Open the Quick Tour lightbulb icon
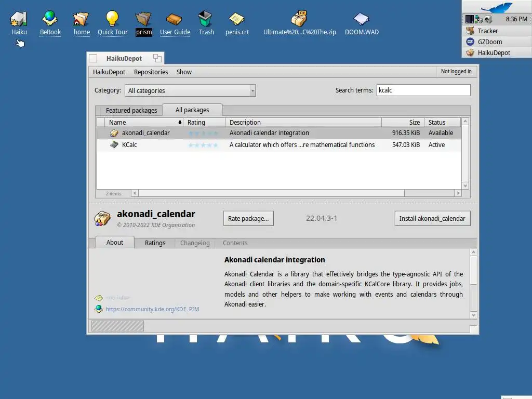 (x=112, y=19)
